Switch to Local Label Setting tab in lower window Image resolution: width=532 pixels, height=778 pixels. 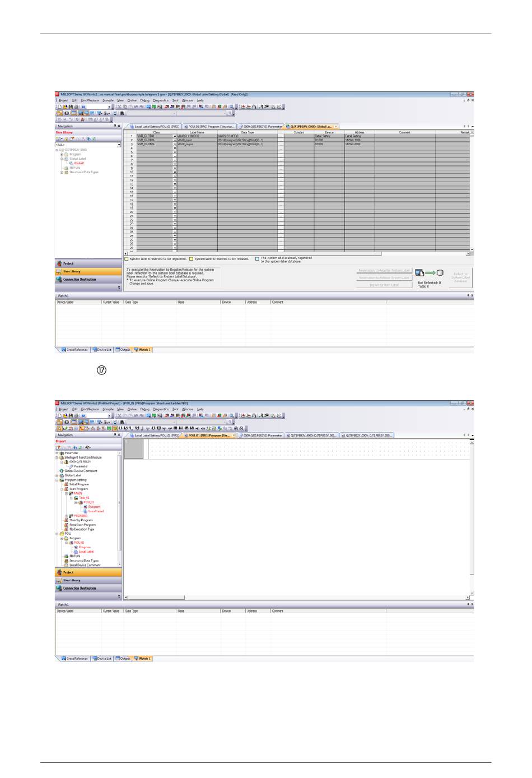pos(154,435)
